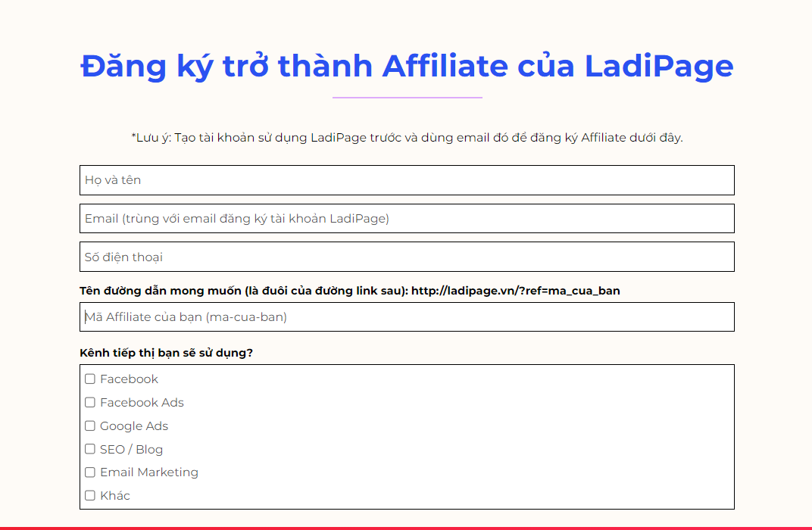
Task: Click the 'Facebook Ads' option label
Action: (x=142, y=403)
